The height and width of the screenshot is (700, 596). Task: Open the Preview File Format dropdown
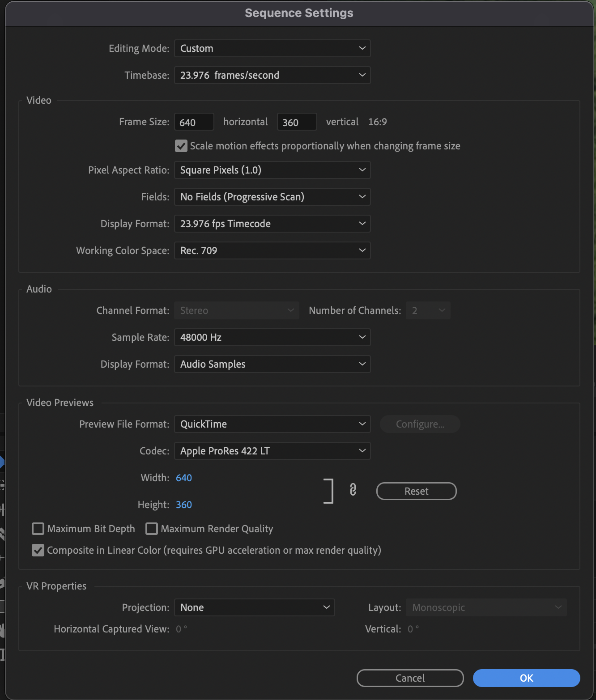[272, 424]
